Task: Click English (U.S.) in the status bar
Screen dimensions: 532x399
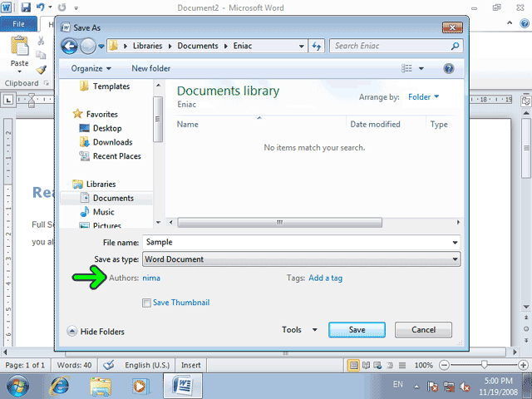Action: (147, 366)
